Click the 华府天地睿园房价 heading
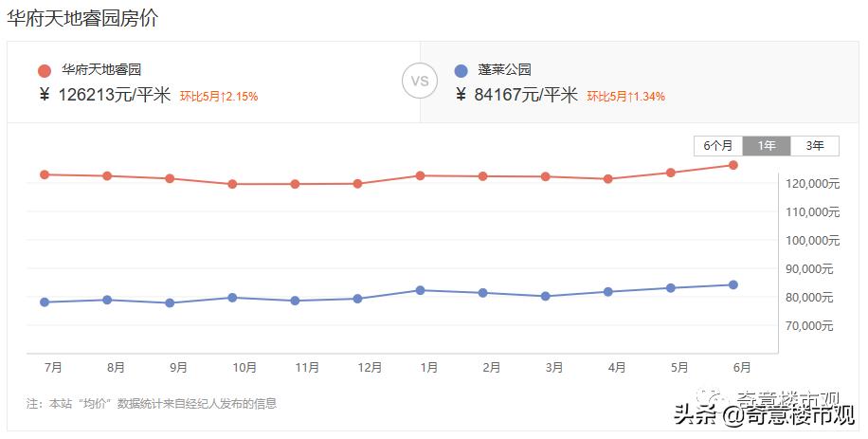 82,18
